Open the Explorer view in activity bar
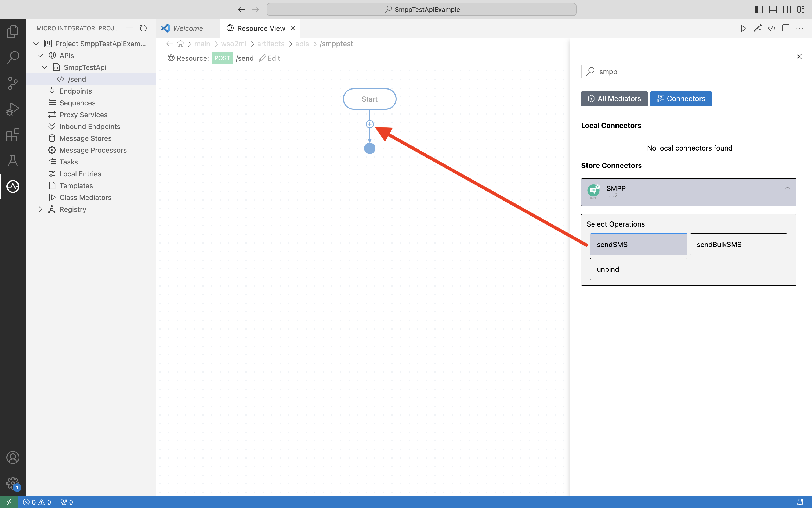Image resolution: width=812 pixels, height=508 pixels. coord(13,32)
